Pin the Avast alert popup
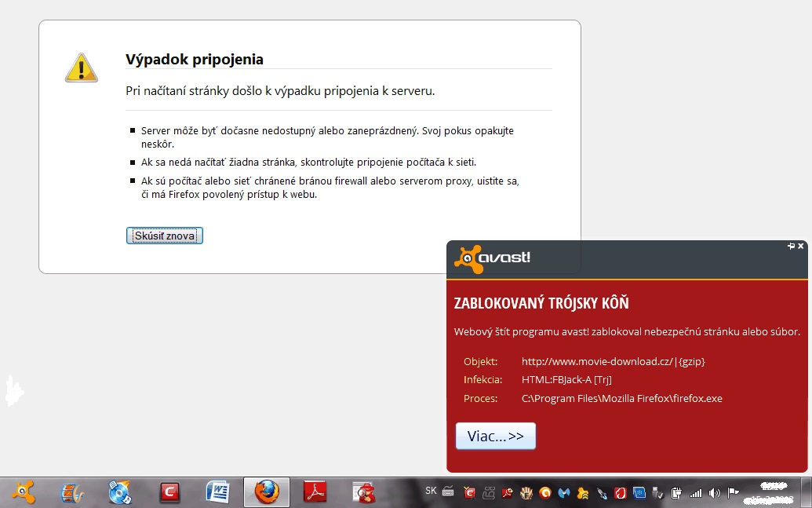This screenshot has width=812, height=508. [791, 246]
